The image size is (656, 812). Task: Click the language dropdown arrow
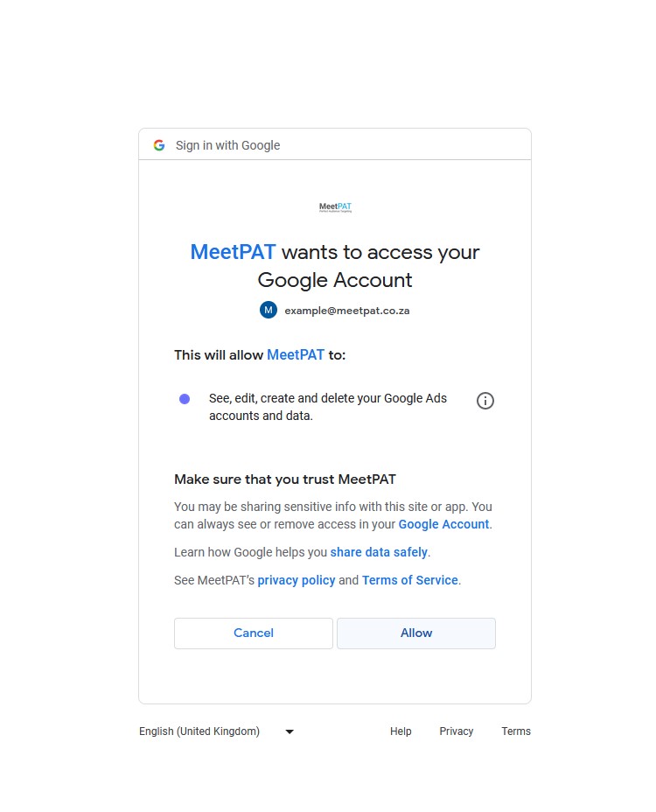(290, 731)
